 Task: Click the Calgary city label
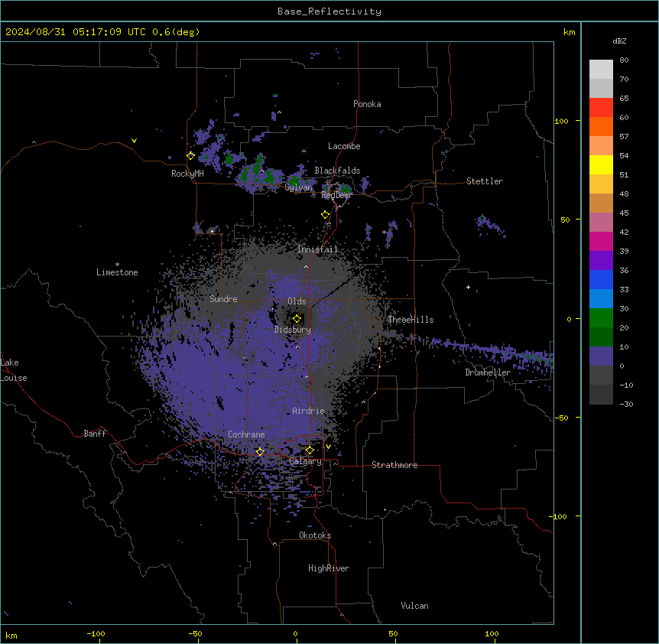click(x=306, y=461)
